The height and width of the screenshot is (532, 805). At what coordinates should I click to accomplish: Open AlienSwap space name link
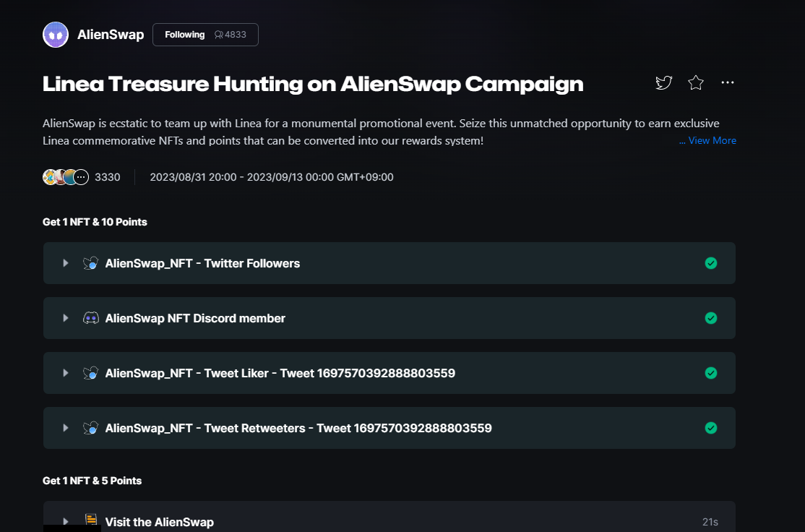tap(111, 35)
